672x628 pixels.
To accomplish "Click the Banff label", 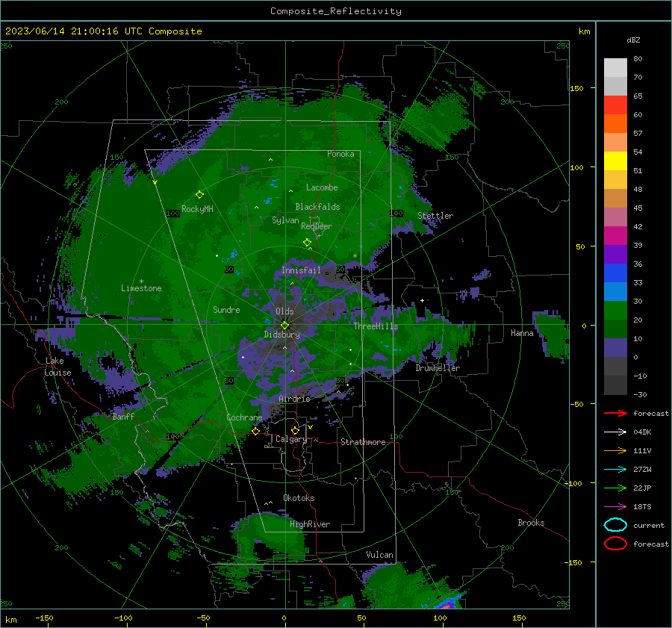I will (123, 417).
